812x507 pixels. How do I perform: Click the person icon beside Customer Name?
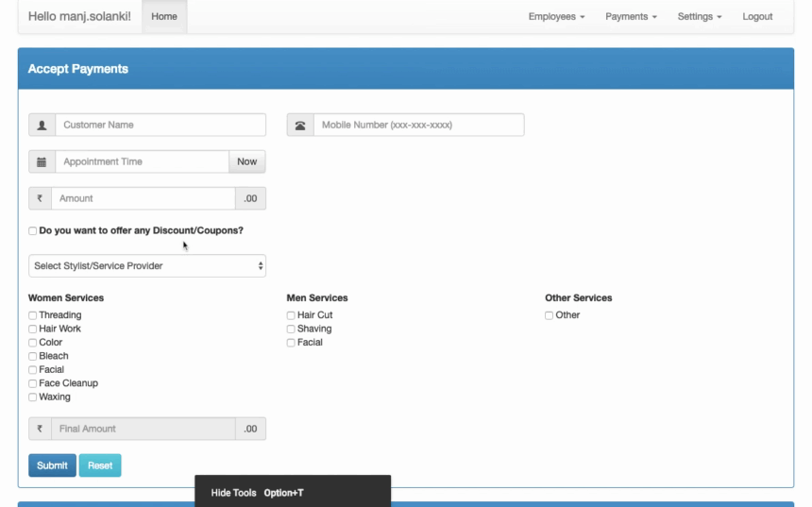click(x=42, y=125)
